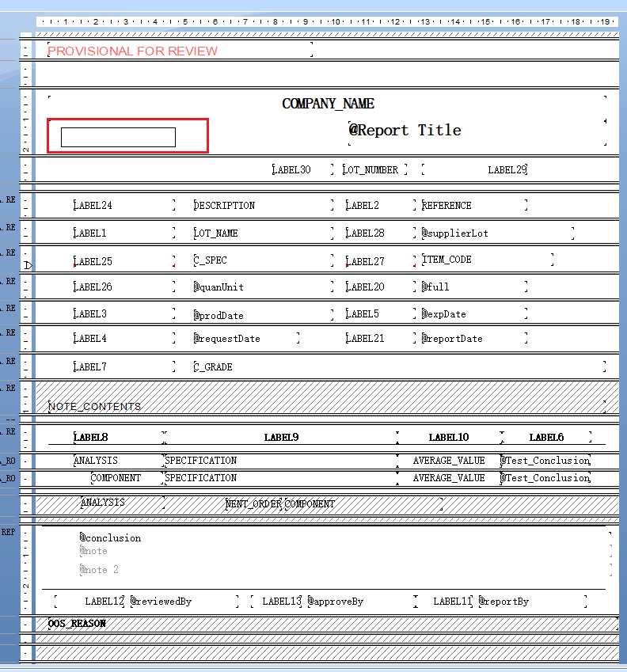Click the horizontal ruler at mark 10

336,21
